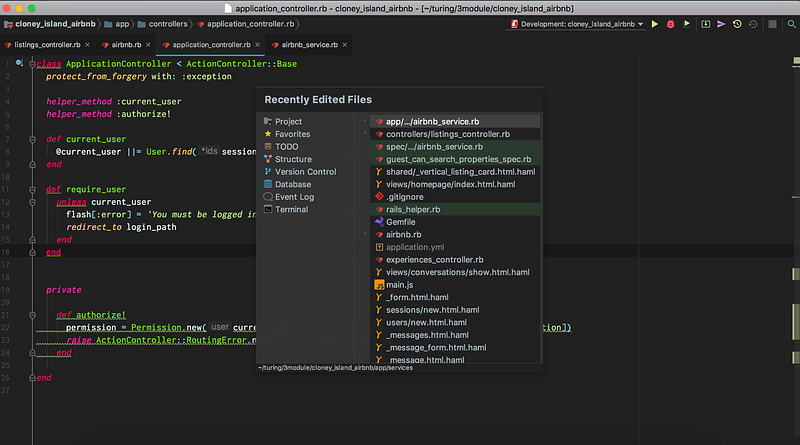
Task: Switch to the airbnb_service.rb editor tab
Action: coord(309,45)
